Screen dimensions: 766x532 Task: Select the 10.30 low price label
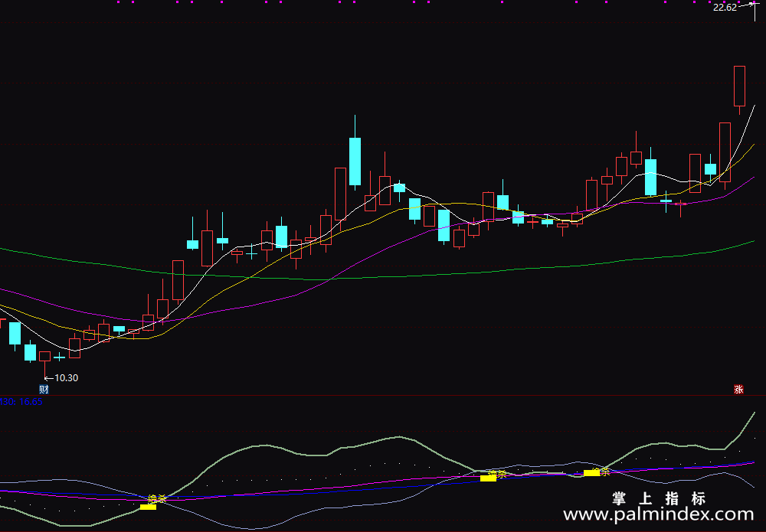tap(66, 378)
